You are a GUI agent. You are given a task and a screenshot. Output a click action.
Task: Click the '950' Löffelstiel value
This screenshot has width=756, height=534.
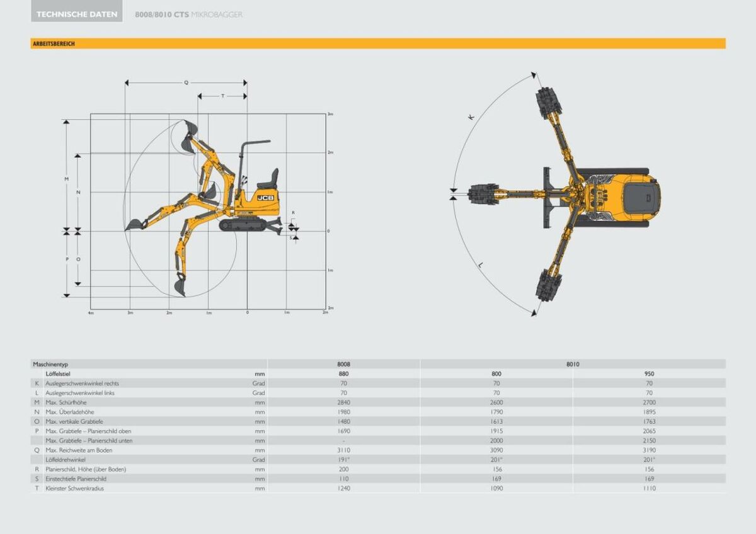pos(650,373)
